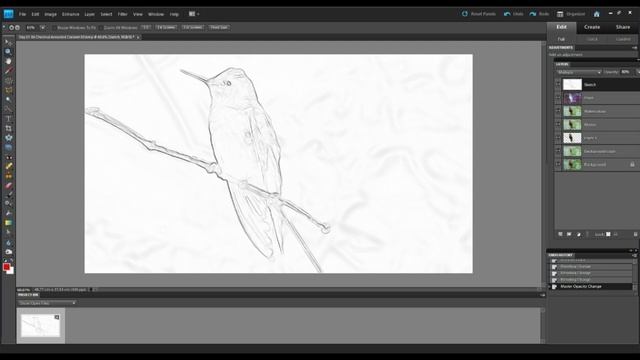Switch to the Create tab
The width and height of the screenshot is (640, 360).
592,27
